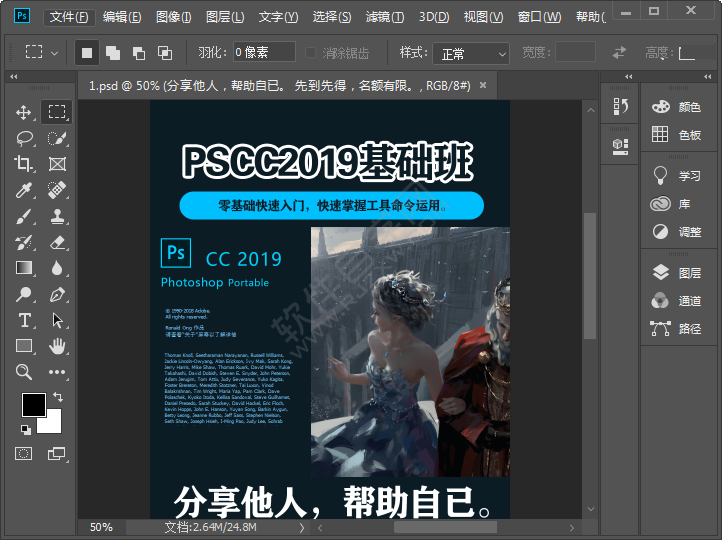Open the 滤镜(T) menu
The width and height of the screenshot is (722, 540).
(x=385, y=17)
